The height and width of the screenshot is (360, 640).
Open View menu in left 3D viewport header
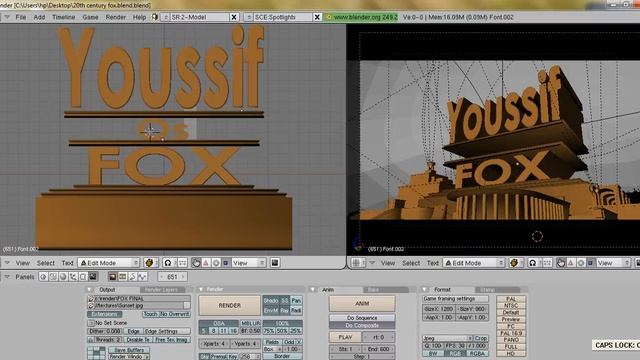coord(22,263)
